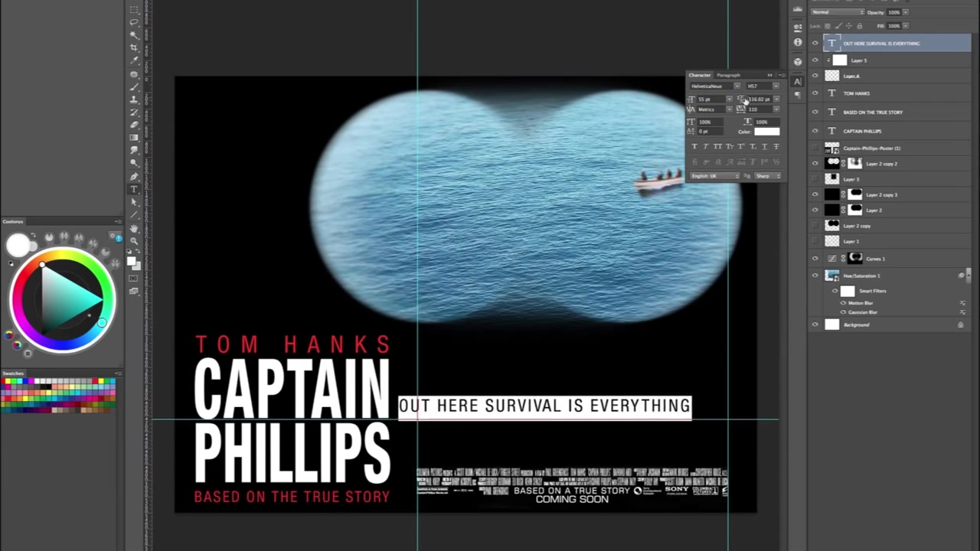Select the History Brush tool
Screen dimensions: 980x551
click(134, 112)
